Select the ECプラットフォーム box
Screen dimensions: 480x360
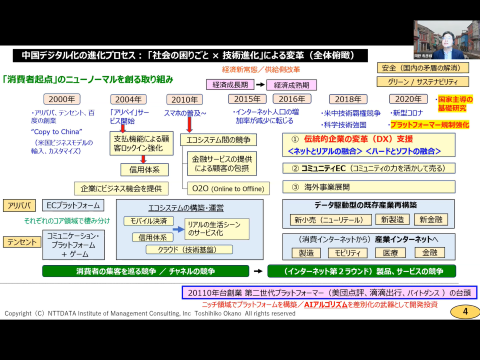73,205
